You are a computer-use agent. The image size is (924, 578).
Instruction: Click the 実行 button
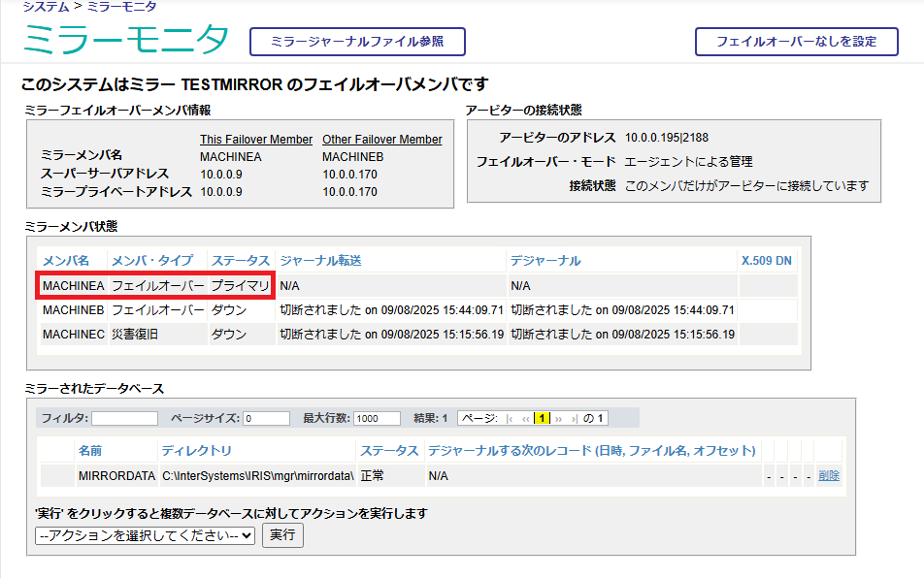tap(282, 535)
